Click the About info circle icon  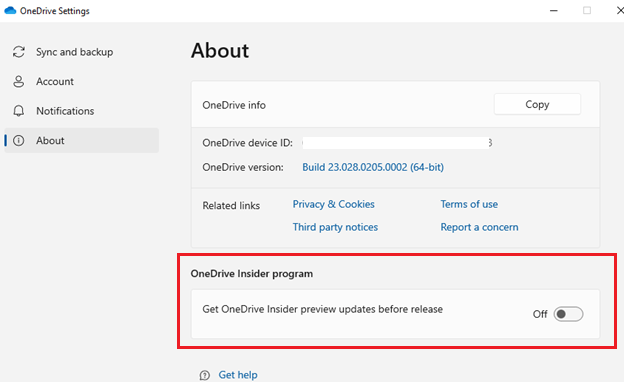click(19, 140)
